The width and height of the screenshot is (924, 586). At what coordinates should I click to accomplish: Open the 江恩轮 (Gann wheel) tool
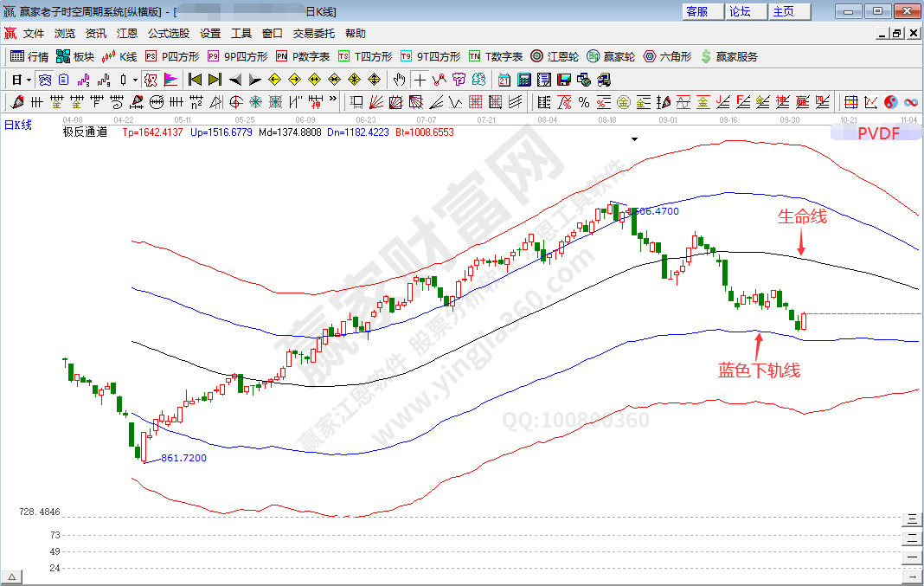(x=554, y=56)
